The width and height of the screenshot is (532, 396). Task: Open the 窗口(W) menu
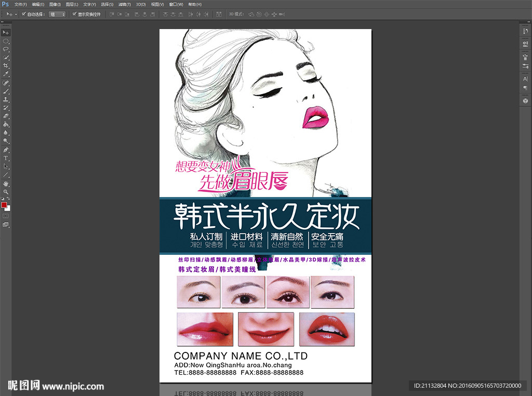176,4
